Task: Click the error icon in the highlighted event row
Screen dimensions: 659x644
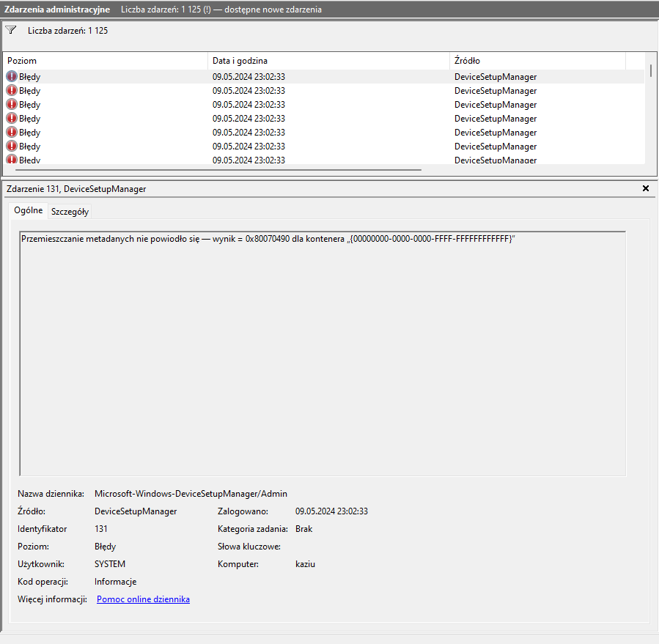Action: coord(12,76)
